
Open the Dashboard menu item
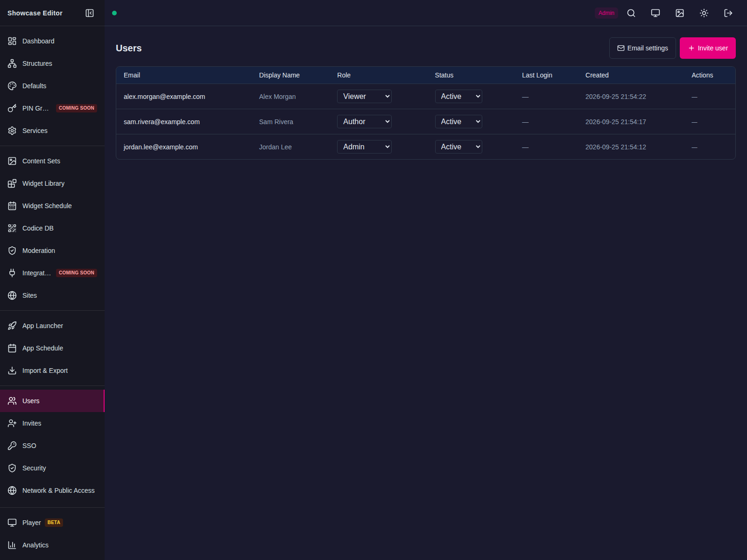click(52, 41)
